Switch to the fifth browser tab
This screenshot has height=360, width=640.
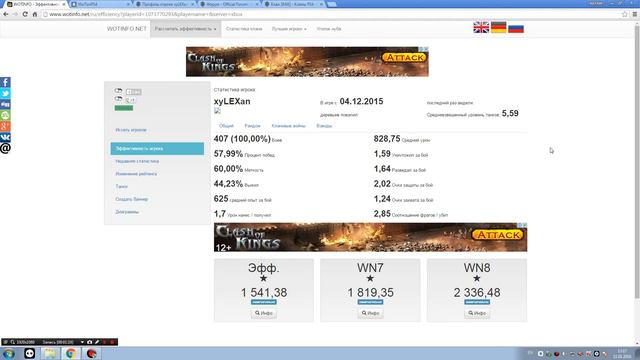click(293, 4)
